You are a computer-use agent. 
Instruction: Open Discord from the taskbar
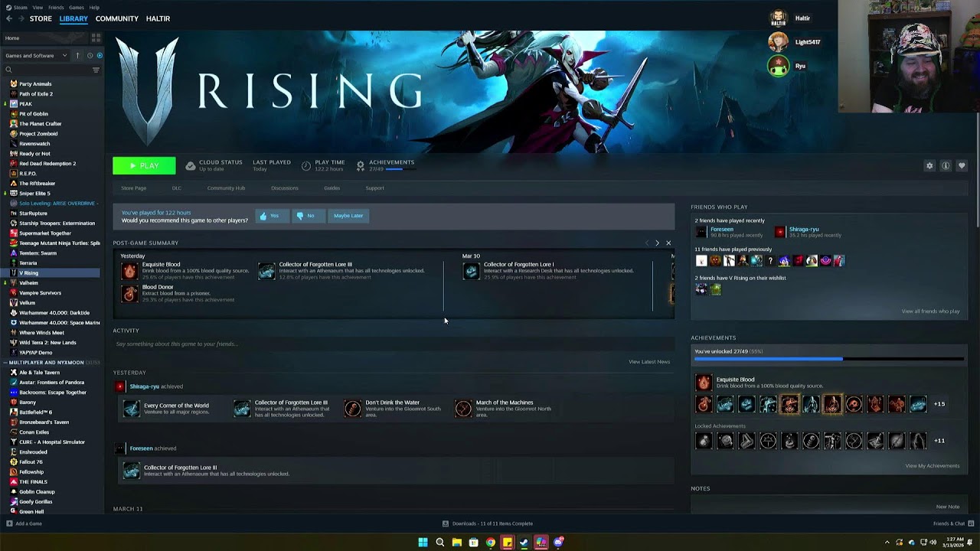click(x=559, y=543)
